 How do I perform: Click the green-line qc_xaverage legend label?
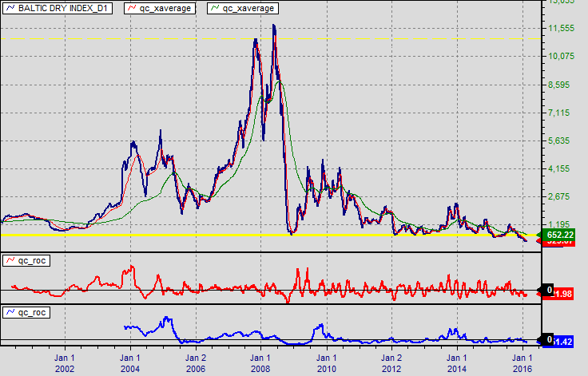[x=243, y=8]
